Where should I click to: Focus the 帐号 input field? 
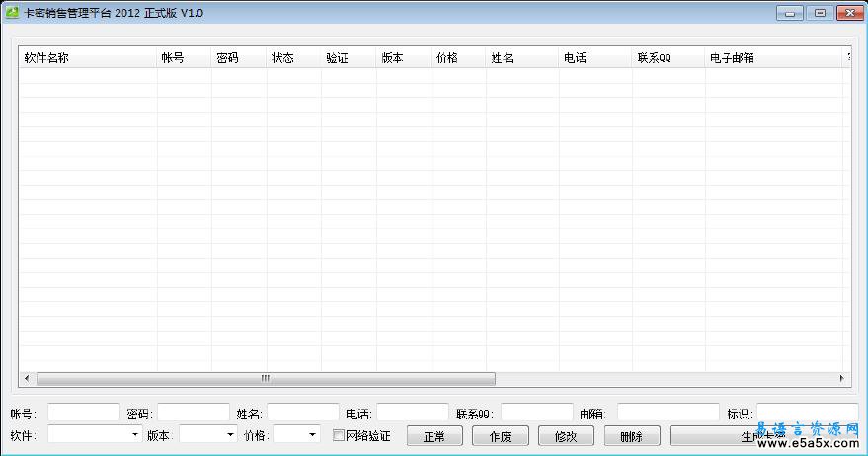(x=84, y=413)
